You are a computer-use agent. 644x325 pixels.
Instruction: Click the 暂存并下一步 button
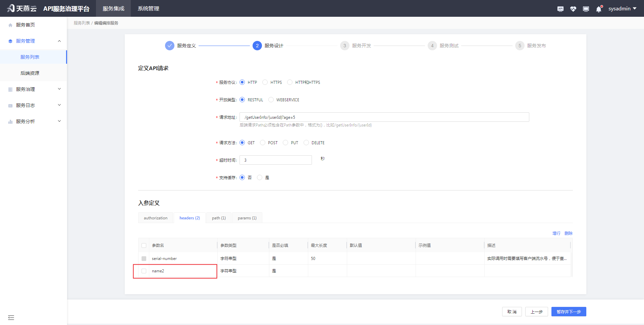(569, 312)
